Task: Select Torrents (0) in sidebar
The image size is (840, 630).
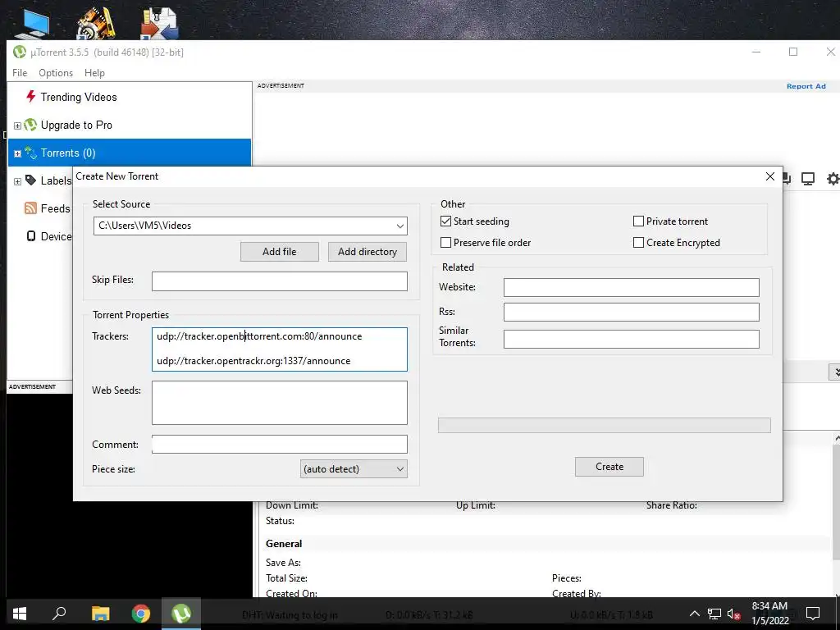Action: point(129,153)
